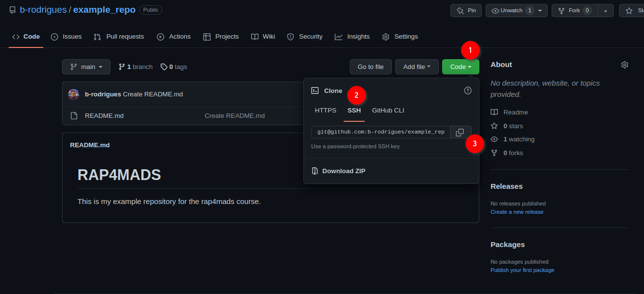Click Download ZIP in the clone popup
Image resolution: width=644 pixels, height=294 pixels.
point(339,171)
